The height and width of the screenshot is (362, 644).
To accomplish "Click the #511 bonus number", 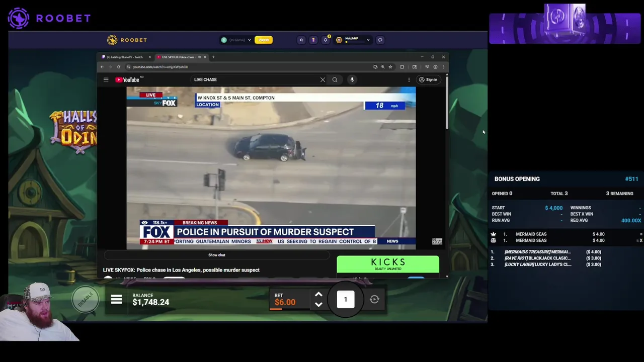I will tap(631, 179).
